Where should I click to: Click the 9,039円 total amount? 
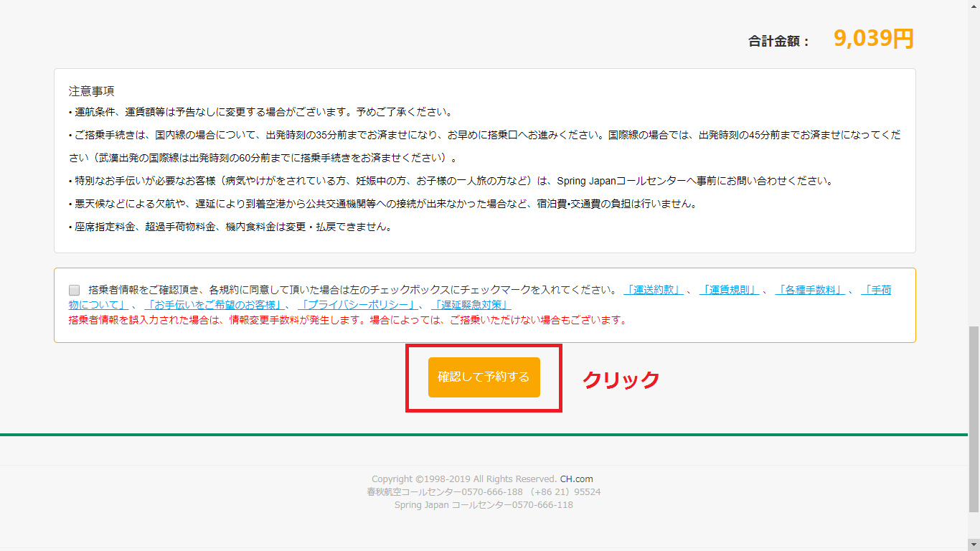point(873,39)
